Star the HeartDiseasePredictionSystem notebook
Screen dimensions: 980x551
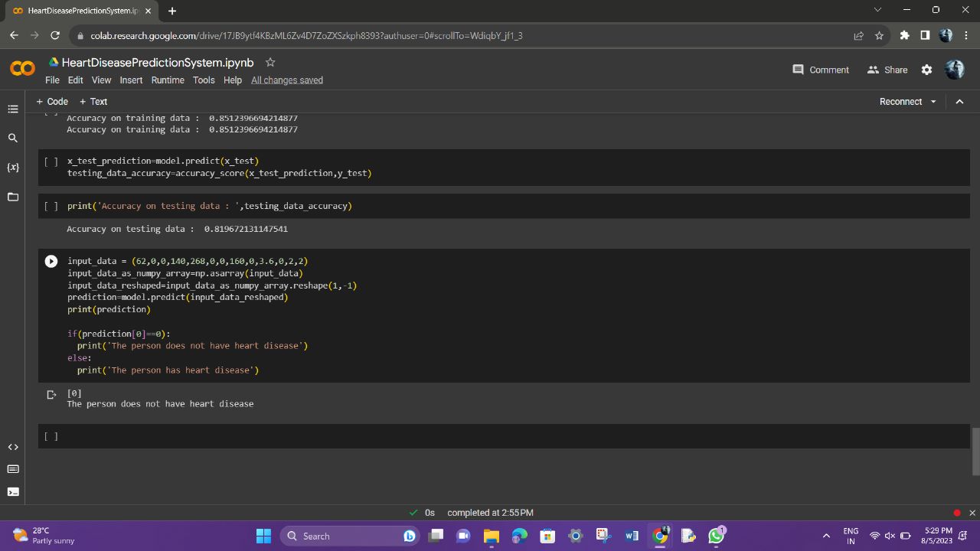click(269, 62)
